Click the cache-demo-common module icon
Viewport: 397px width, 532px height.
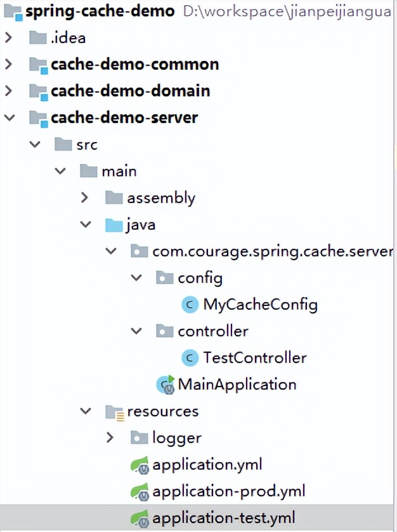38,65
